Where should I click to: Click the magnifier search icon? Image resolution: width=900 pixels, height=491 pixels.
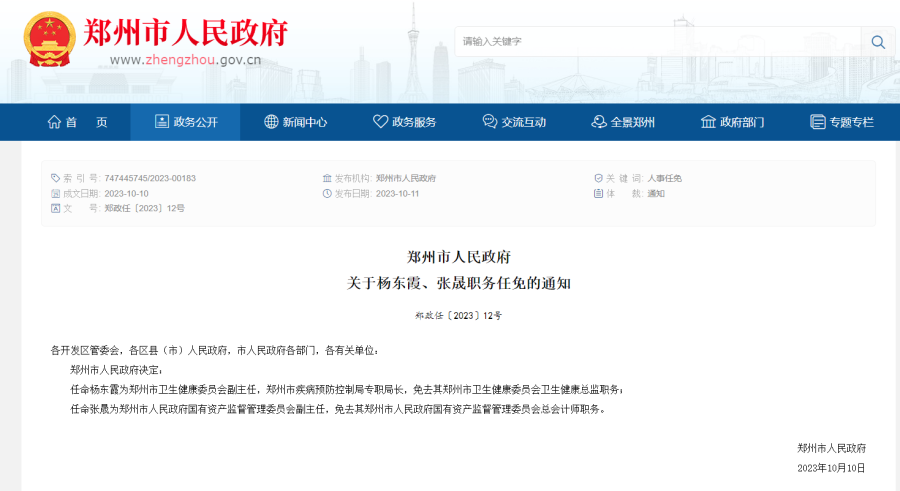(877, 42)
